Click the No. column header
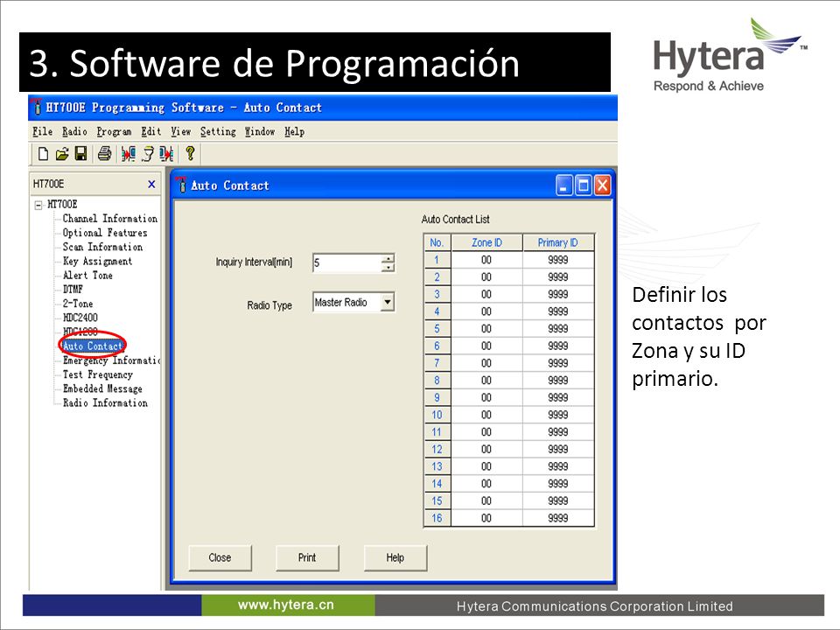Screen dimensions: 840x630 (437, 242)
